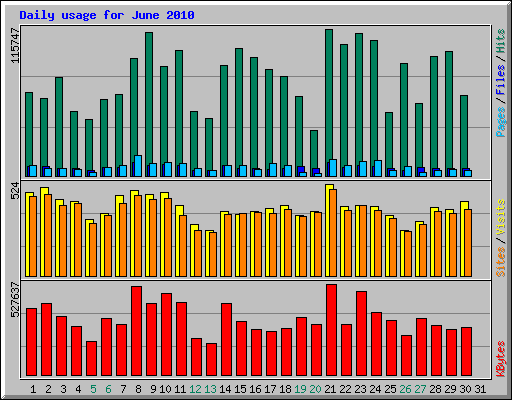Select the green hits bar for day 9

(x=149, y=104)
